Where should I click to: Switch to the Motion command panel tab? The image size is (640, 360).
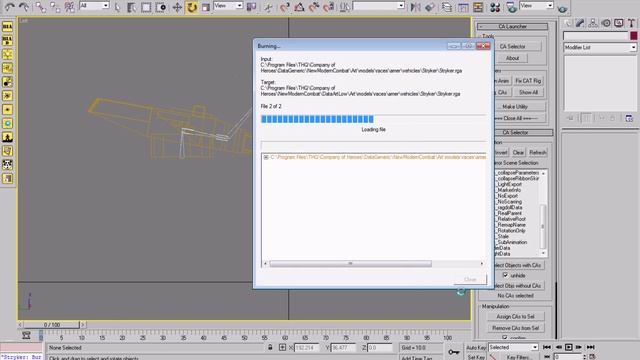click(606, 23)
